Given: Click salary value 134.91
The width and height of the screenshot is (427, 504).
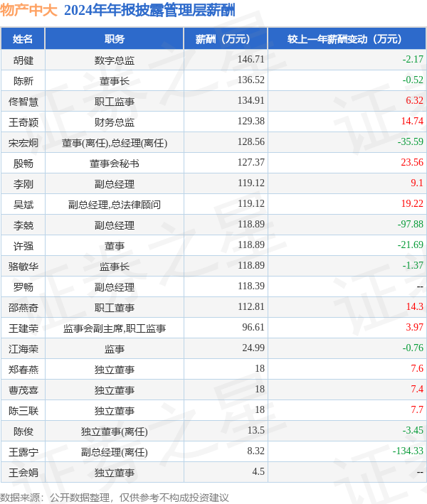Looking at the screenshot, I should point(251,100).
